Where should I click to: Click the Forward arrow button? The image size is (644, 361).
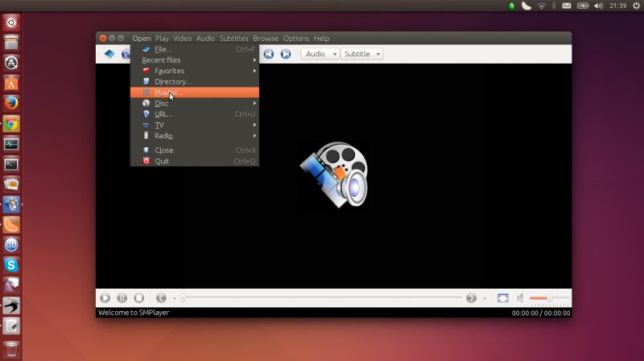coord(472,297)
